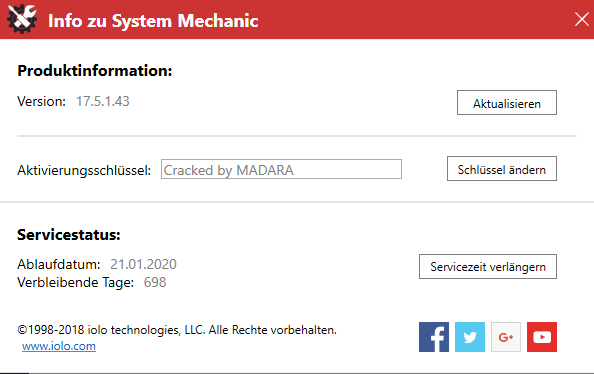Click the iolo technologies copyright notice
This screenshot has width=594, height=374.
(177, 330)
